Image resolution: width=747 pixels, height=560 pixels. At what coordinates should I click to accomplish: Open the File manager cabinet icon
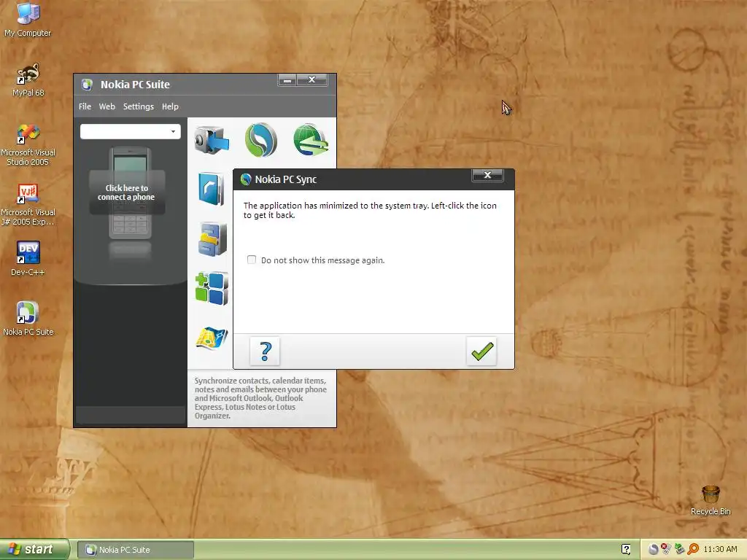point(212,239)
